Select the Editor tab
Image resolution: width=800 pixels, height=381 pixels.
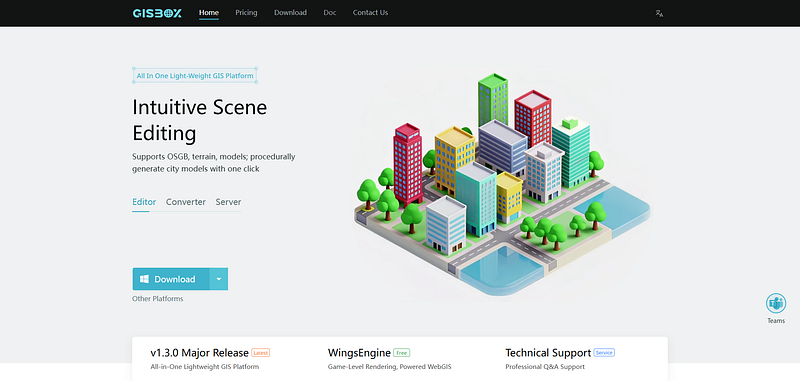pyautogui.click(x=144, y=202)
